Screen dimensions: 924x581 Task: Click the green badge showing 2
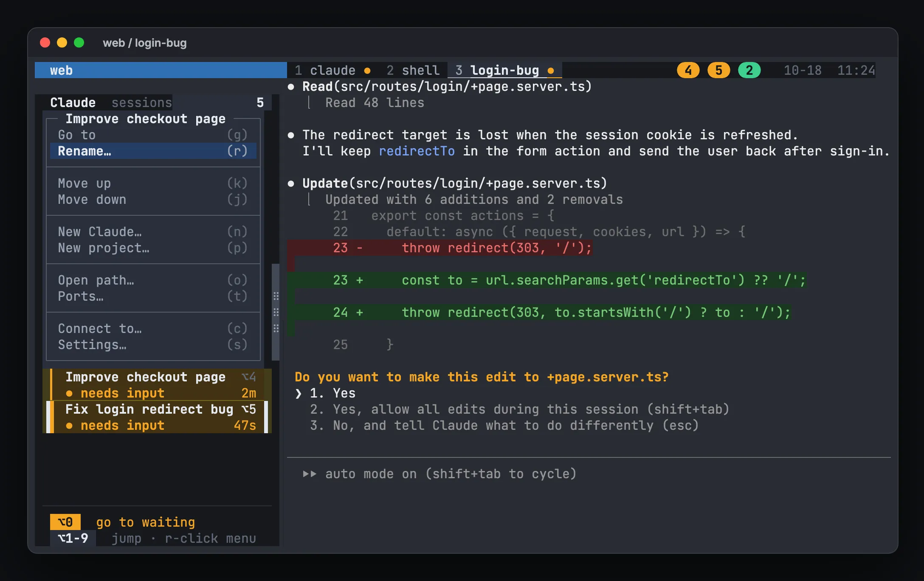[749, 70]
